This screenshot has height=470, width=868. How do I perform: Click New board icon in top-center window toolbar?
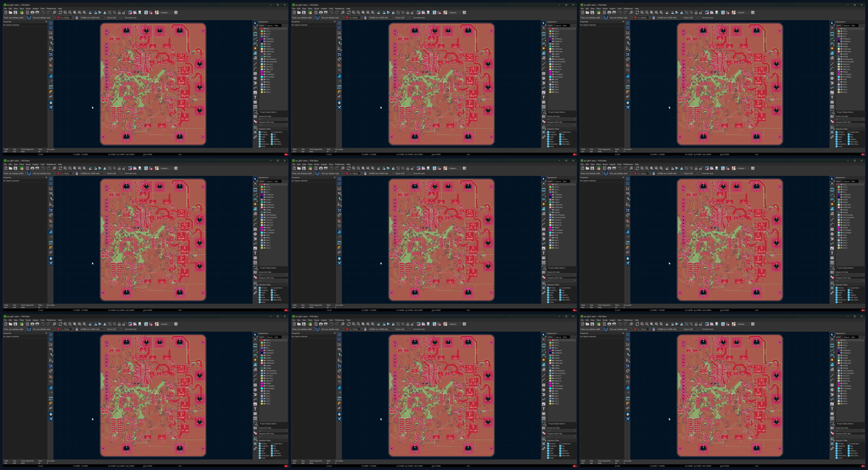pyautogui.click(x=294, y=12)
